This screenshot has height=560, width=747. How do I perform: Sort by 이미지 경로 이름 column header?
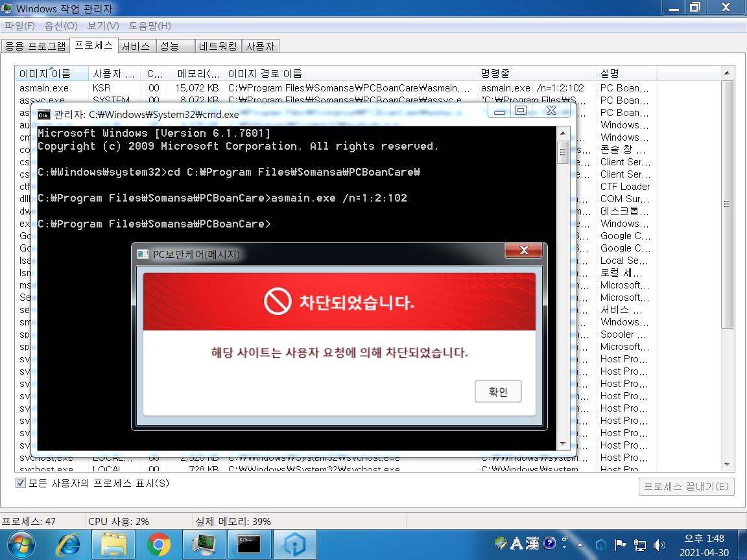(x=350, y=73)
